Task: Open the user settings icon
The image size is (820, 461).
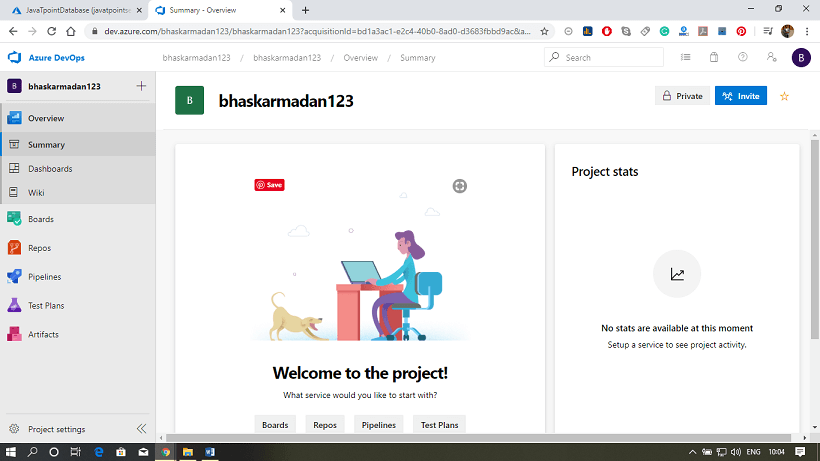Action: [771, 57]
